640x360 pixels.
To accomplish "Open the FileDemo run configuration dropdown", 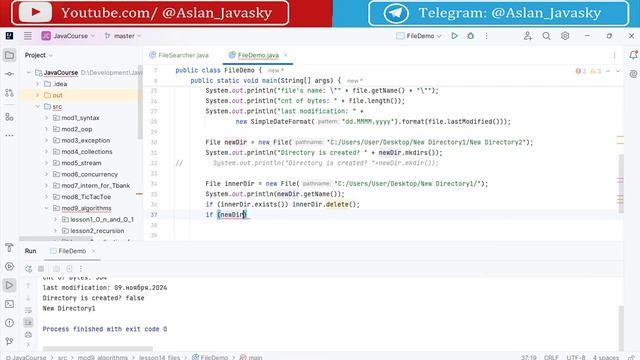I will [419, 36].
